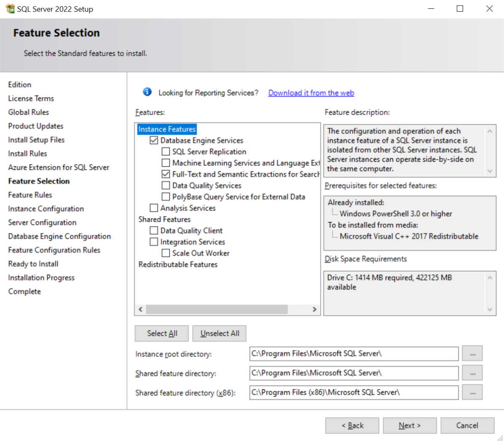Click the Server Configuration step
Screen dimensions: 504x441
(42, 223)
